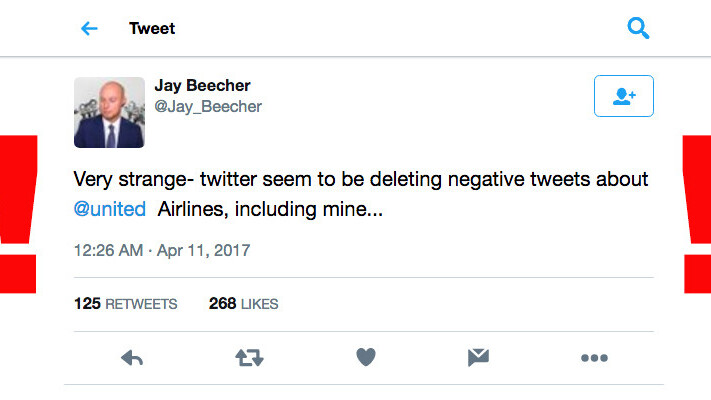
Task: Open Jay Beecher's profile picture
Action: point(109,112)
